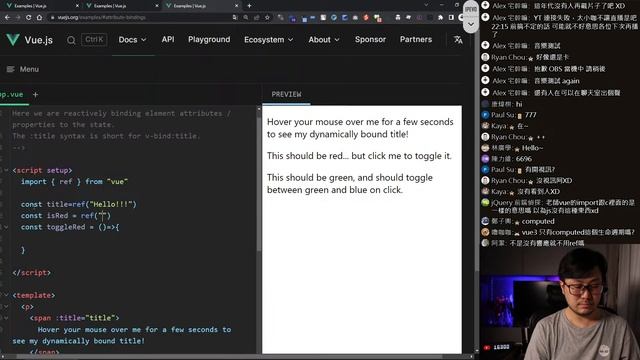The height and width of the screenshot is (360, 640).
Task: Click the address bar URL field
Action: pyautogui.click(x=139, y=18)
